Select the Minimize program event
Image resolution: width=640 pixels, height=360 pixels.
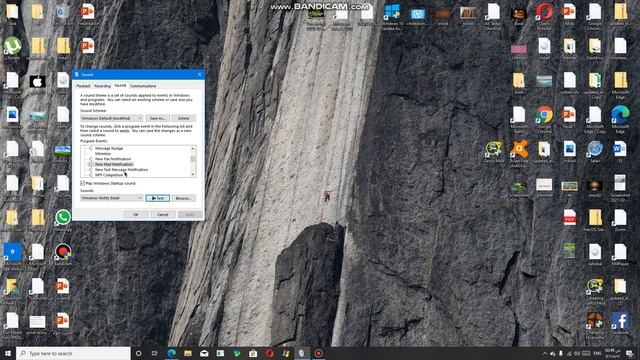102,154
